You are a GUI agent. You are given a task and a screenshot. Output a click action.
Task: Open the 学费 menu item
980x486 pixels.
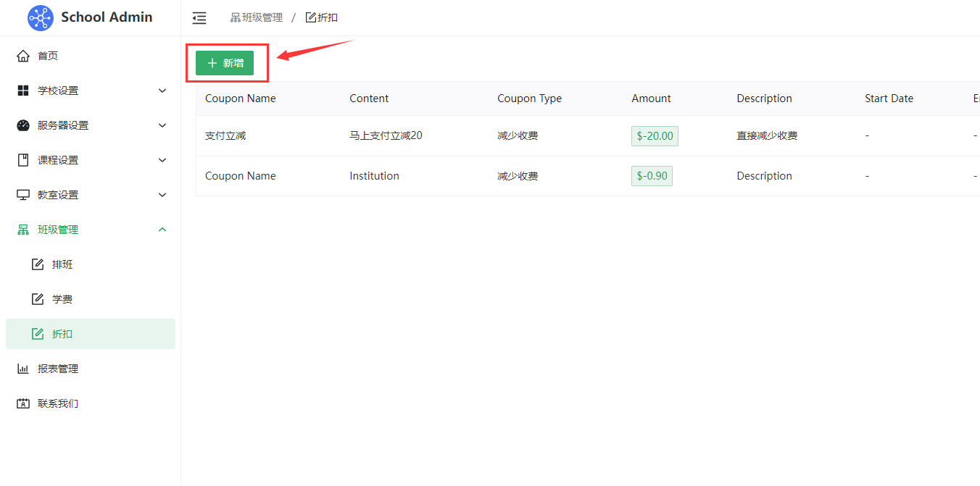click(62, 299)
